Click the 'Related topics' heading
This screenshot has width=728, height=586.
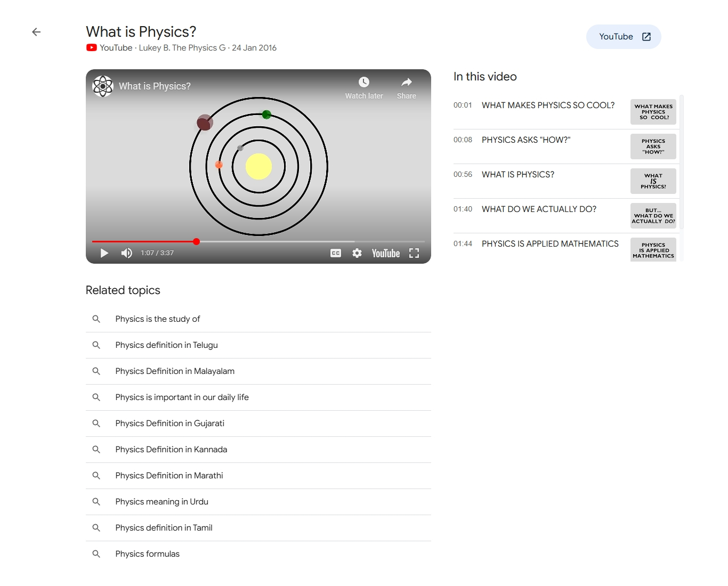(x=123, y=290)
